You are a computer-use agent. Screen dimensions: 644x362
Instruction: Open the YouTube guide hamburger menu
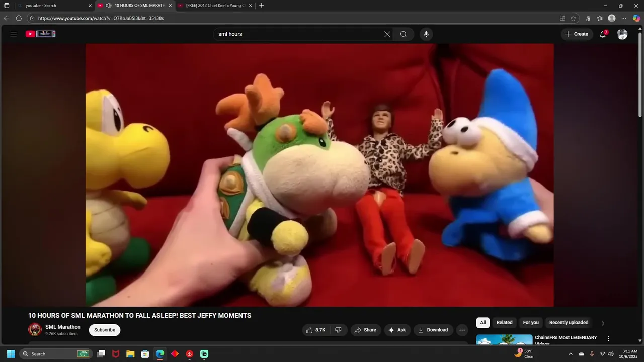tap(14, 34)
